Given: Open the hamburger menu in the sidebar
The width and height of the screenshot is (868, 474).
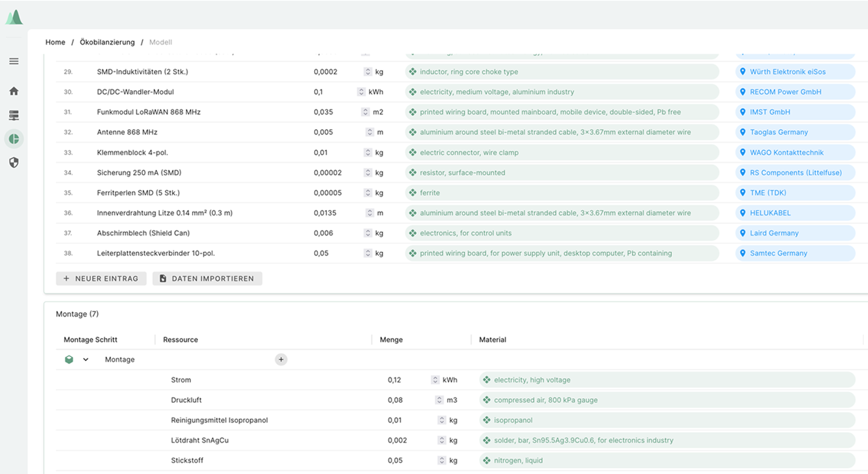Looking at the screenshot, I should [13, 61].
